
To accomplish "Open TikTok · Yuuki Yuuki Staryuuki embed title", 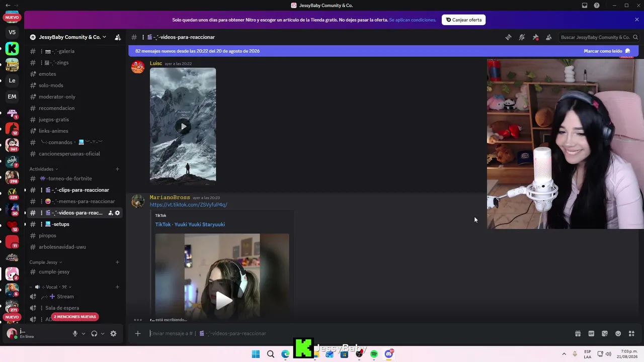I will click(x=190, y=224).
